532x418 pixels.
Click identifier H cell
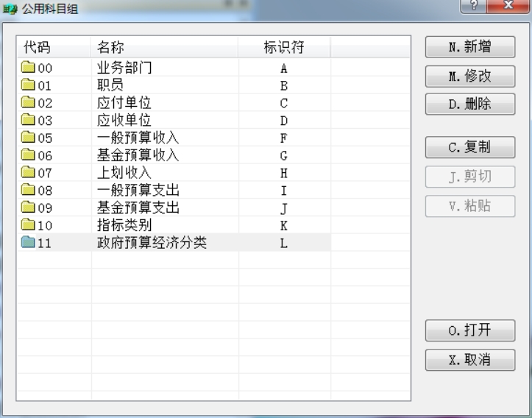click(x=284, y=174)
